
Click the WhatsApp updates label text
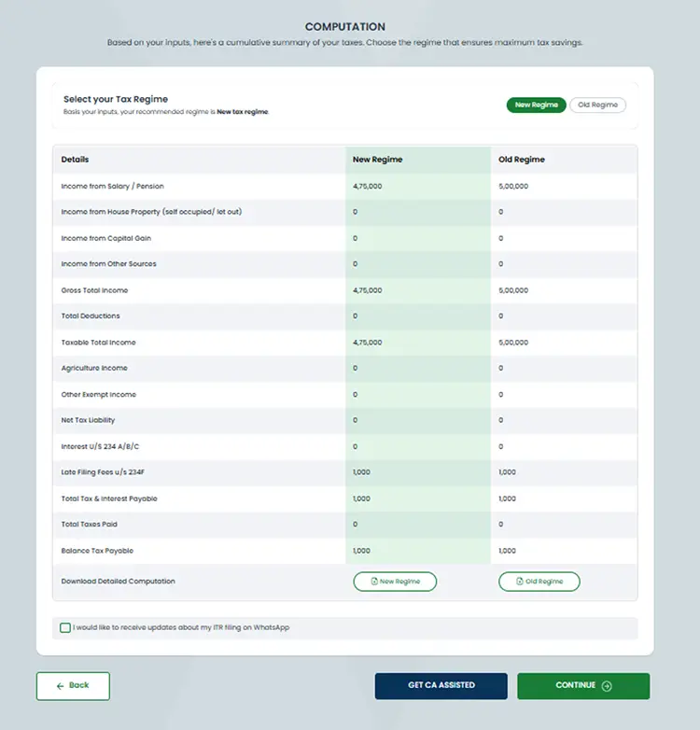pos(181,627)
